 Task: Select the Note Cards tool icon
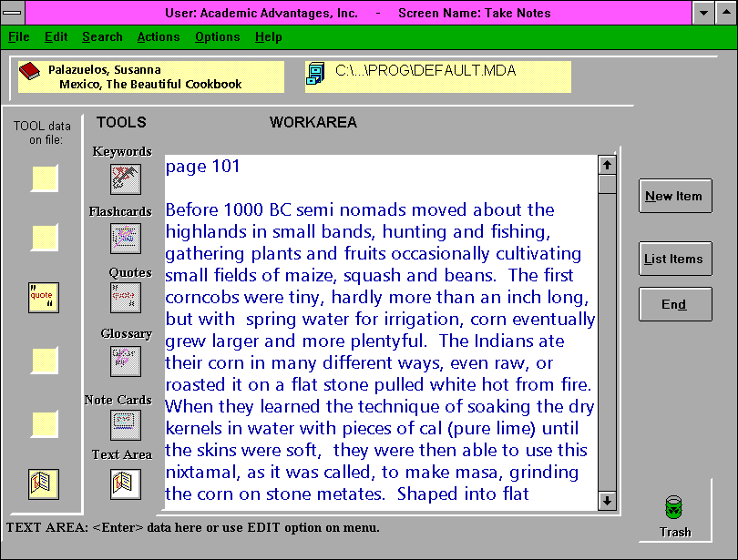coord(126,423)
